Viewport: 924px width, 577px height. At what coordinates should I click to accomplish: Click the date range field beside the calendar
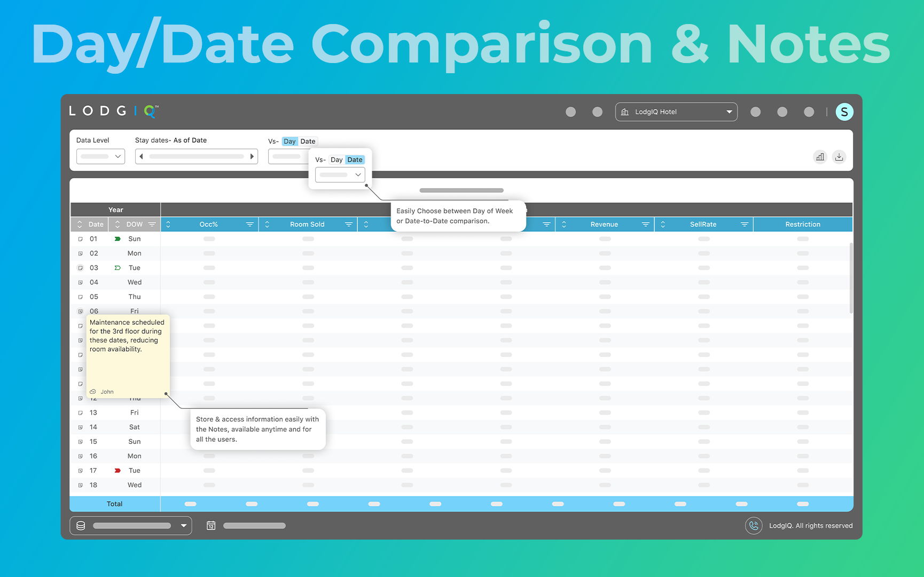tap(254, 526)
